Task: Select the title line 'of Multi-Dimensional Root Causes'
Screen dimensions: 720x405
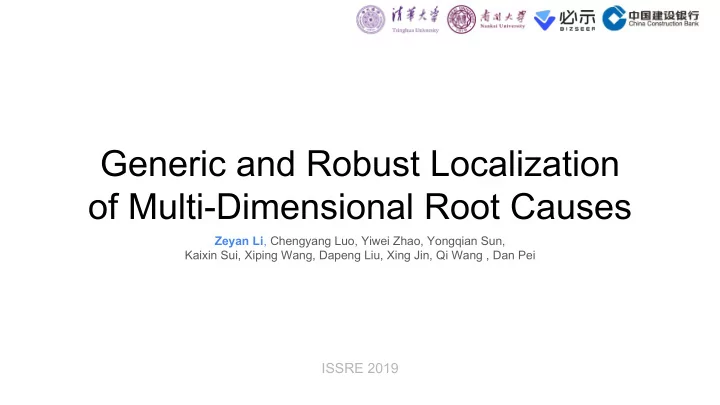Action: [360, 207]
